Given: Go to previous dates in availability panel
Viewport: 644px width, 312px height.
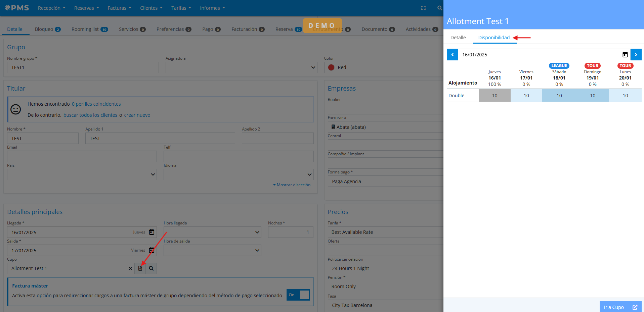Looking at the screenshot, I should [x=452, y=55].
